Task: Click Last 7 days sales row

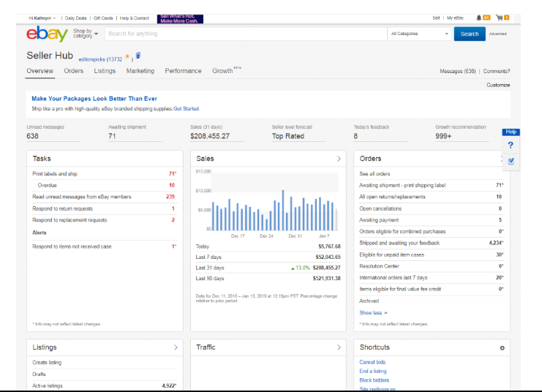Action: [268, 257]
